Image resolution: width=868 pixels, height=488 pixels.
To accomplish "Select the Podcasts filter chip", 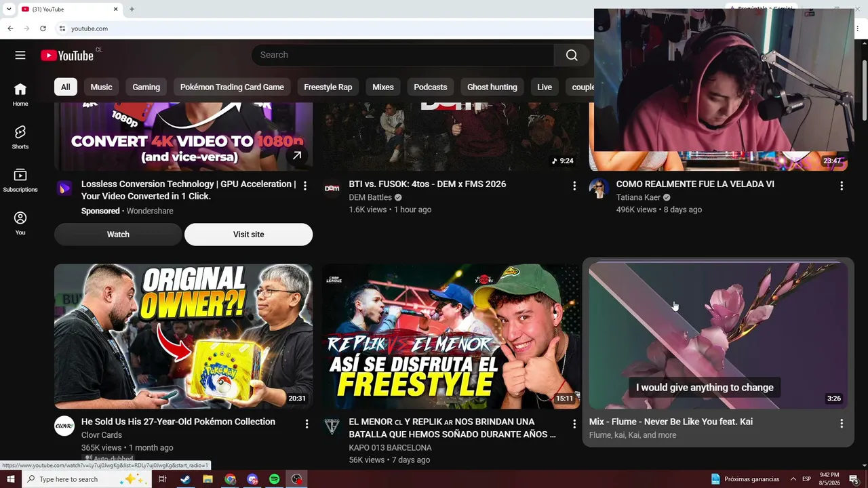I will coord(431,87).
